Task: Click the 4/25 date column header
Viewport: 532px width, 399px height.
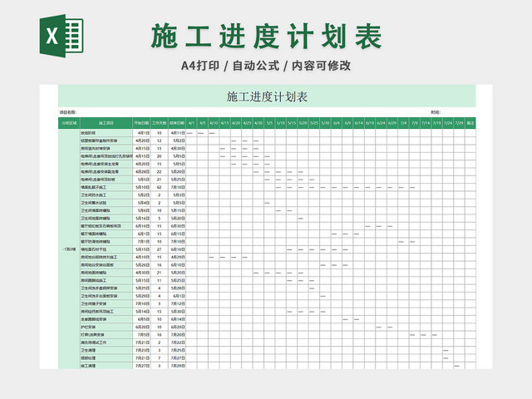Action: pyautogui.click(x=248, y=123)
